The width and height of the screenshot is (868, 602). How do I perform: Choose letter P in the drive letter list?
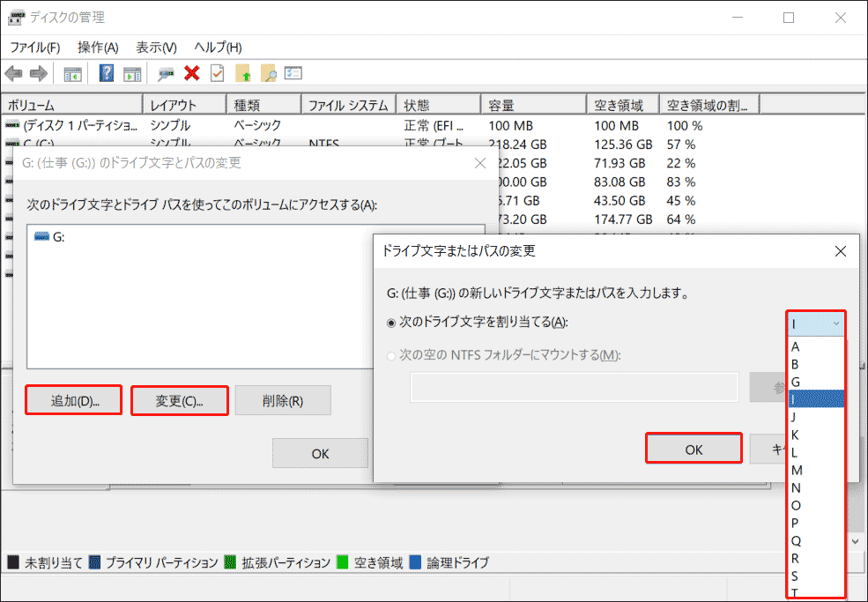[x=816, y=524]
